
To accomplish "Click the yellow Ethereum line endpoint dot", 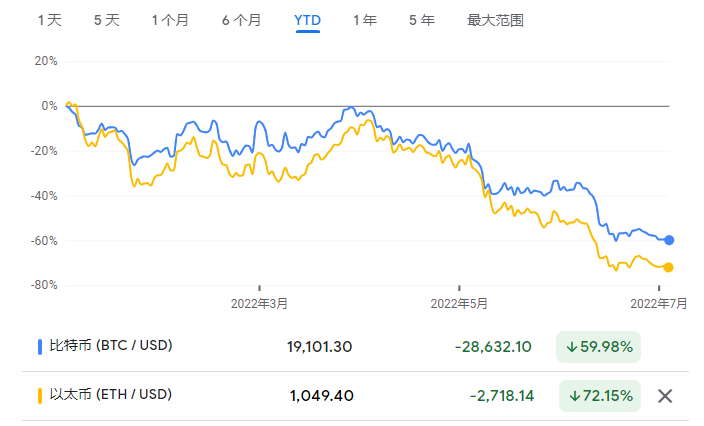I will click(669, 267).
